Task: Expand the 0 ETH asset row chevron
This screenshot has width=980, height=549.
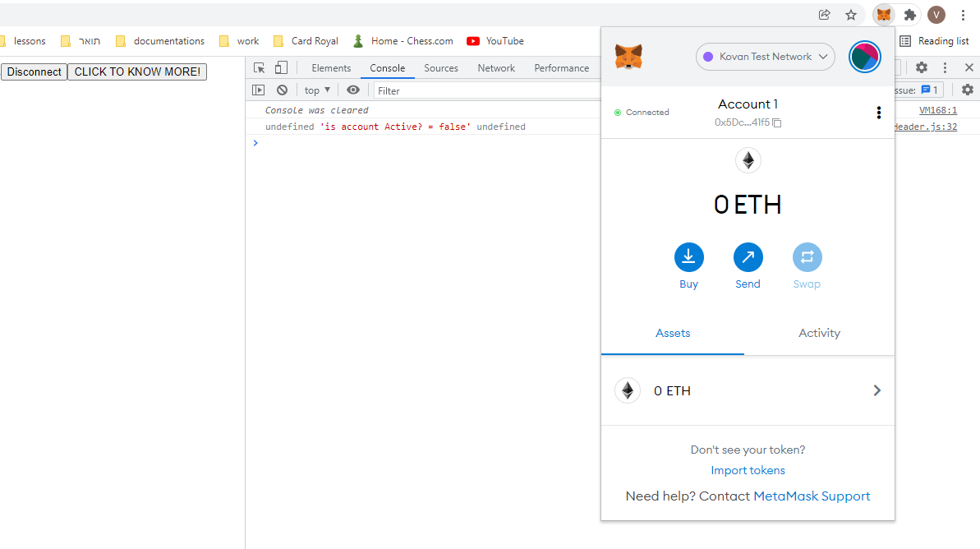Action: [x=876, y=391]
